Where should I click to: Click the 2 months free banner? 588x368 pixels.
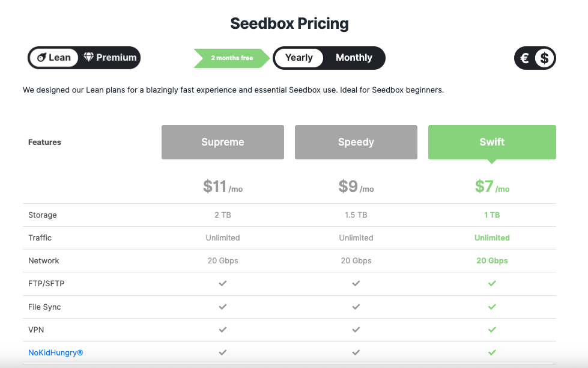pyautogui.click(x=232, y=58)
